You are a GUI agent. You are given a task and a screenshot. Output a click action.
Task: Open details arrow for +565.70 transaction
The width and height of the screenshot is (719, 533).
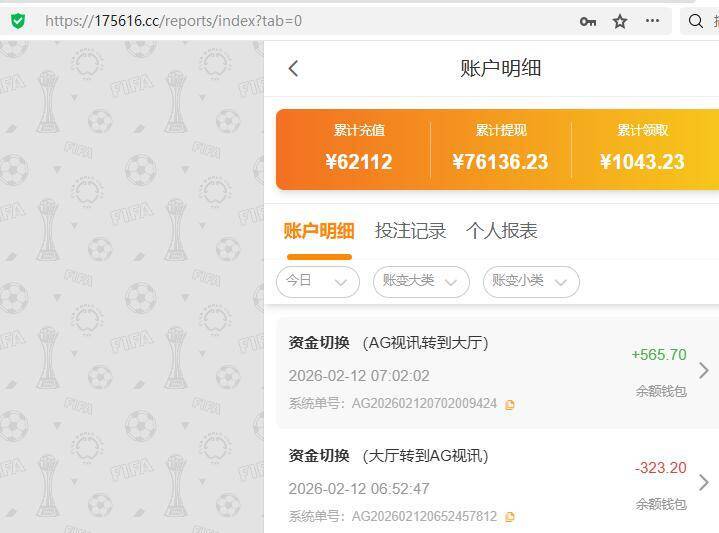(x=703, y=371)
